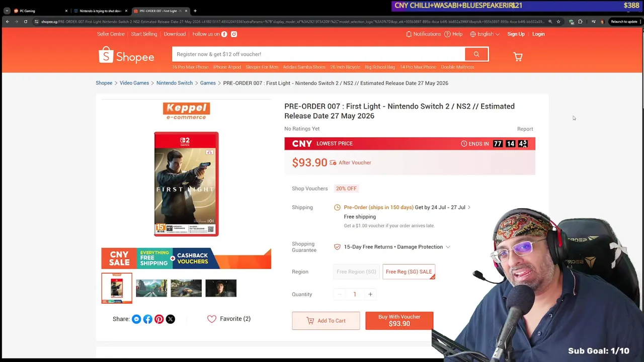This screenshot has height=362, width=644.
Task: Reload the page in browser
Action: 26,22
